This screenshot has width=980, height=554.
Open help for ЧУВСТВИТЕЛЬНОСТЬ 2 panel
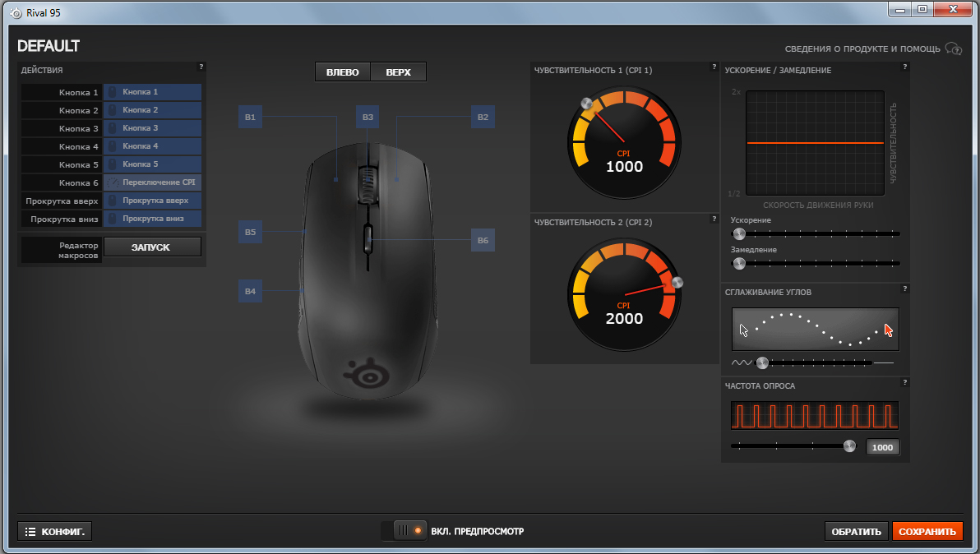[714, 219]
